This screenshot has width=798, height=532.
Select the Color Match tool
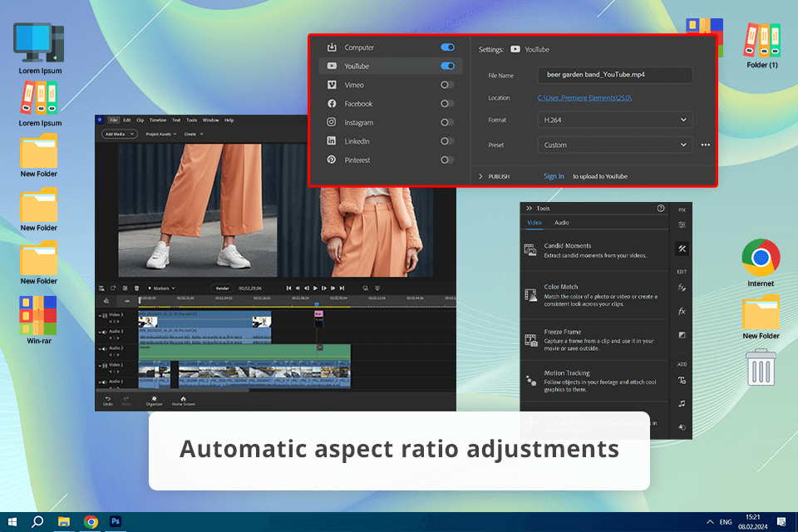tap(594, 295)
